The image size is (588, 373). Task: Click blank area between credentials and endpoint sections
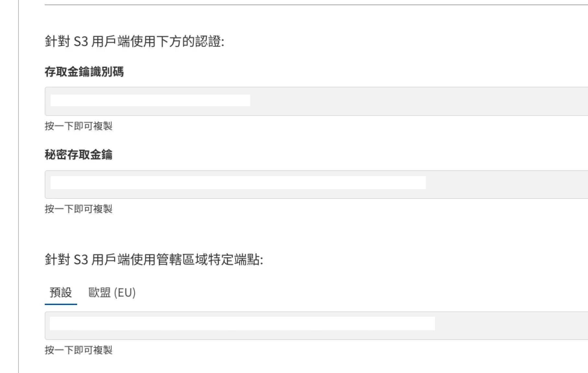click(292, 233)
